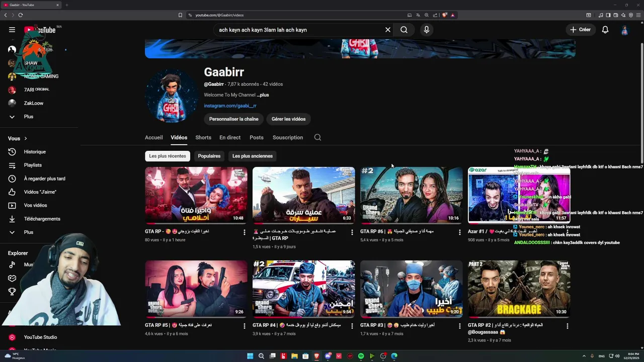The width and height of the screenshot is (644, 362).
Task: Open Discord from the taskbar
Action: click(x=328, y=356)
